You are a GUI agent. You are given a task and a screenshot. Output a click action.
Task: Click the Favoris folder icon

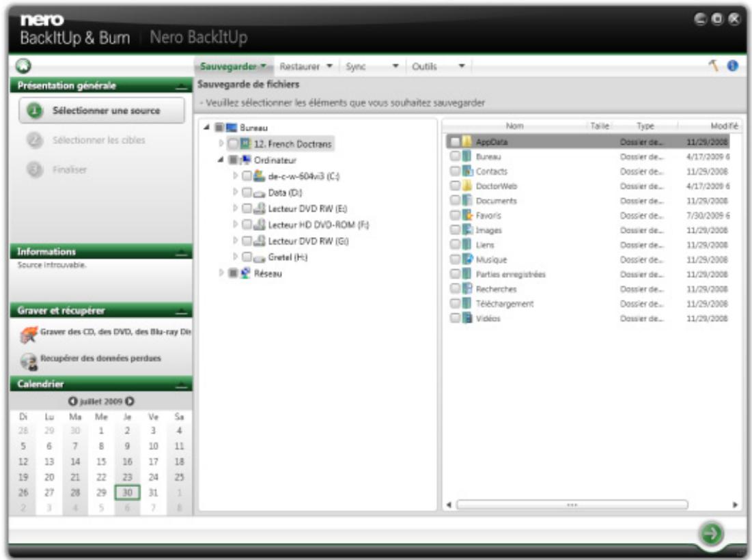(x=468, y=215)
